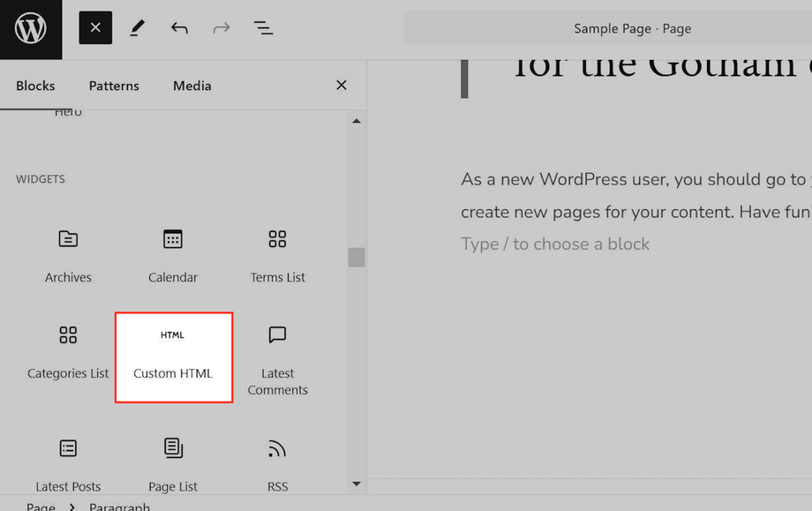Insert the Archives block

point(68,256)
